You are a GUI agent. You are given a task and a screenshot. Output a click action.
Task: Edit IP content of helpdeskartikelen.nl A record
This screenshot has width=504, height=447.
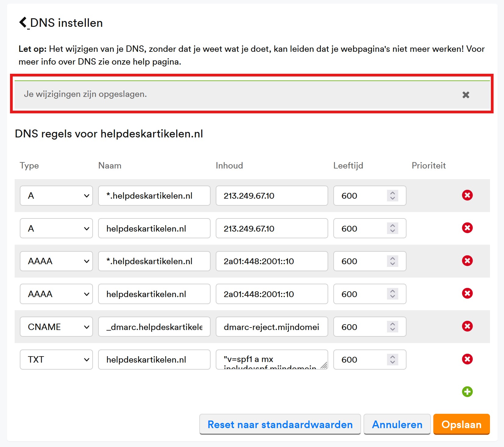[x=272, y=228]
